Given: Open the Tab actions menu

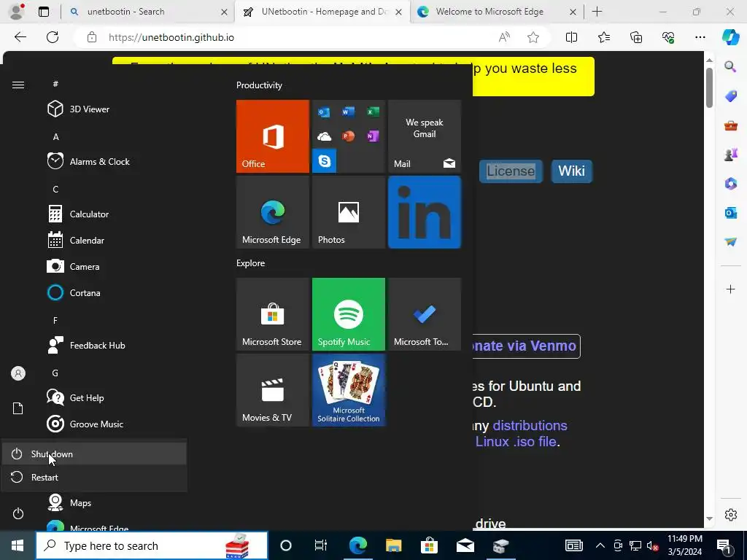Looking at the screenshot, I should click(x=44, y=12).
